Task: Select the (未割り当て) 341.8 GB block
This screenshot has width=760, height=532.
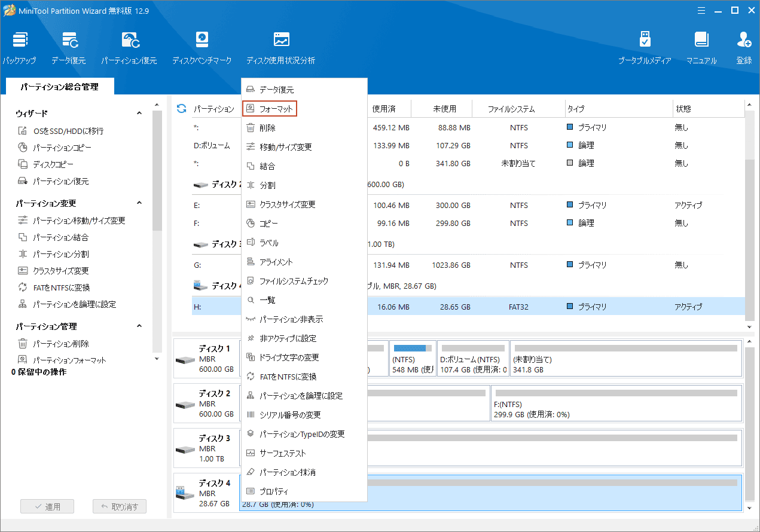Action: point(626,359)
